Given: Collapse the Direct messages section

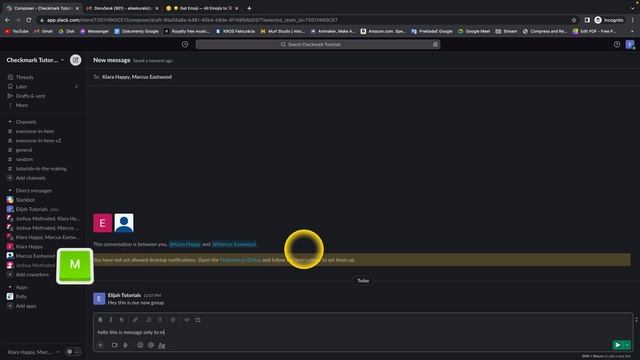Looking at the screenshot, I should pos(10,191).
